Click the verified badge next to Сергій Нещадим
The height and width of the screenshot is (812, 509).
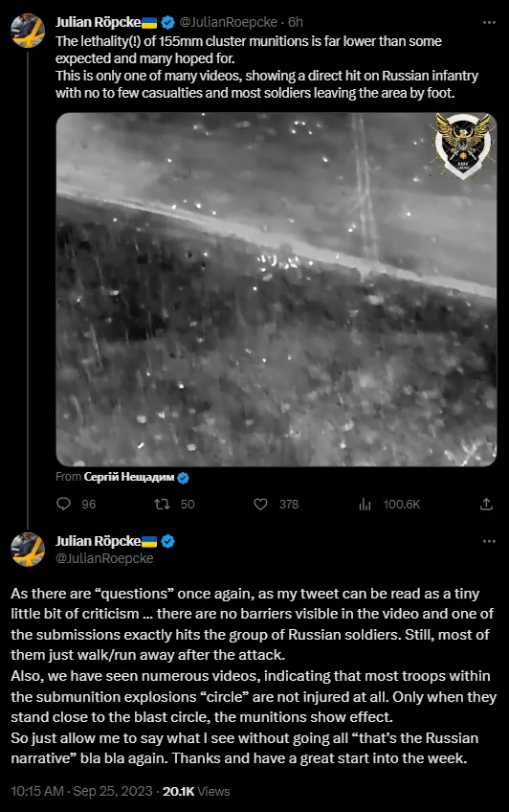coord(183,478)
